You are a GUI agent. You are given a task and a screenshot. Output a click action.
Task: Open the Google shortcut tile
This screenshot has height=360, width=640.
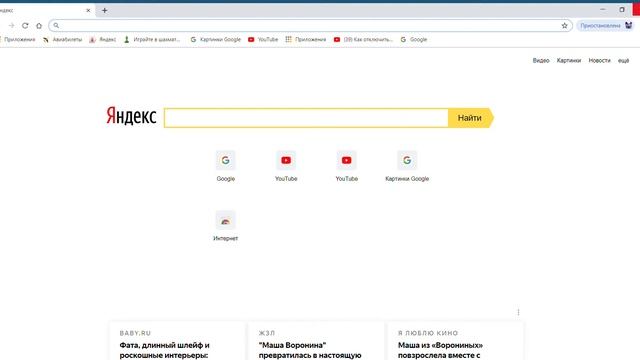click(226, 166)
